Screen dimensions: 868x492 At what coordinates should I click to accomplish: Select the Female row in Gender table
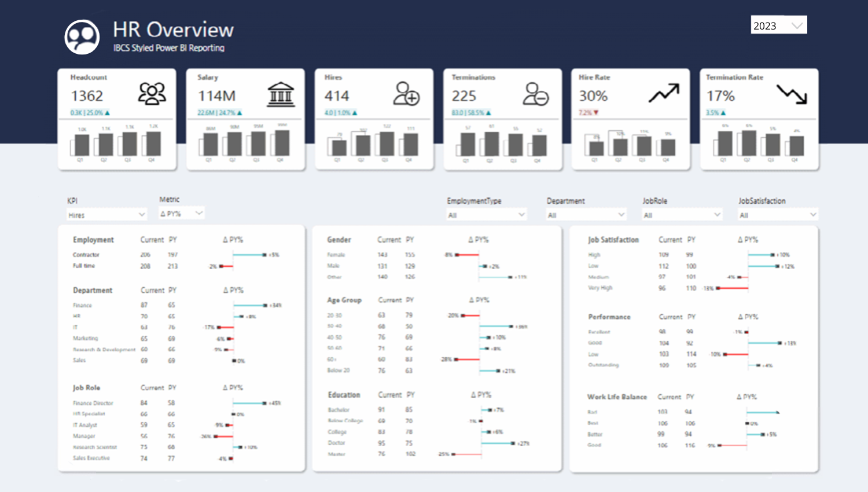coord(336,255)
